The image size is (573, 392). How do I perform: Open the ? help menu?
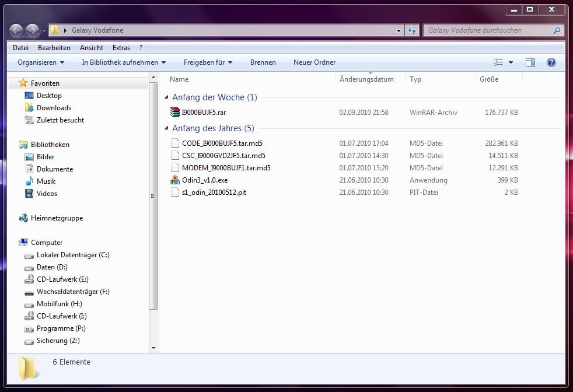coord(141,47)
